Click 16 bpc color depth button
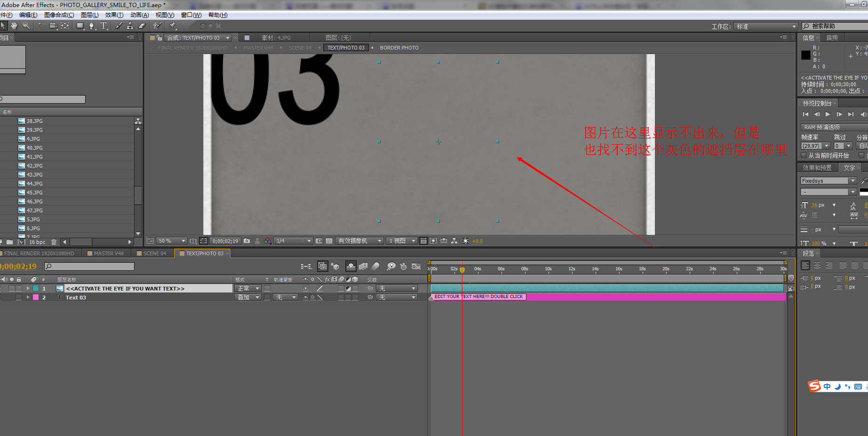 pos(38,242)
